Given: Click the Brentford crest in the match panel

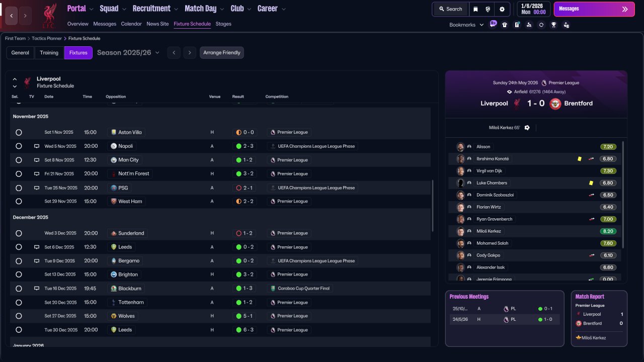Looking at the screenshot, I should tap(555, 104).
